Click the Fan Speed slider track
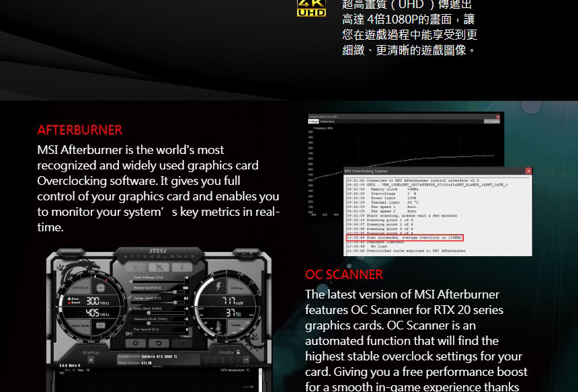This screenshot has width=578, height=392. tap(158, 334)
